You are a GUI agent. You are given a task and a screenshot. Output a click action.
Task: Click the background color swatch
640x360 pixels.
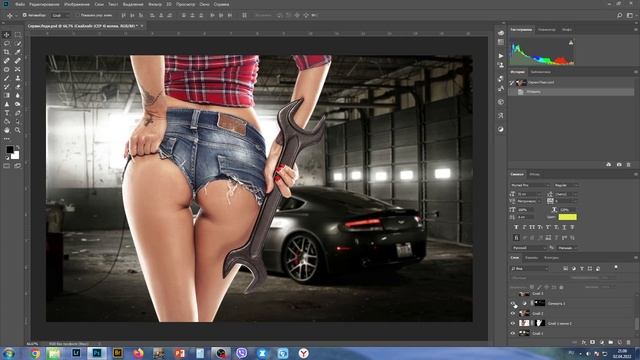coord(16,156)
